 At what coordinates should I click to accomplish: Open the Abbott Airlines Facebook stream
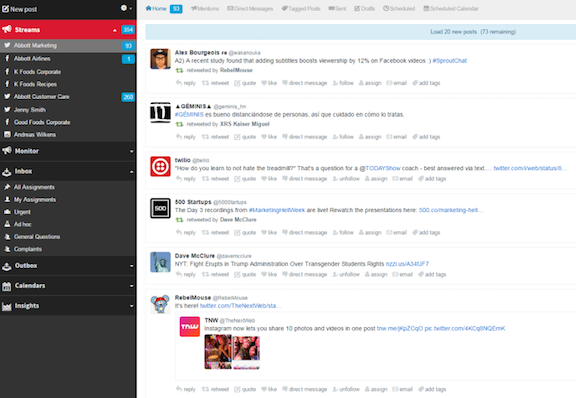(68, 59)
